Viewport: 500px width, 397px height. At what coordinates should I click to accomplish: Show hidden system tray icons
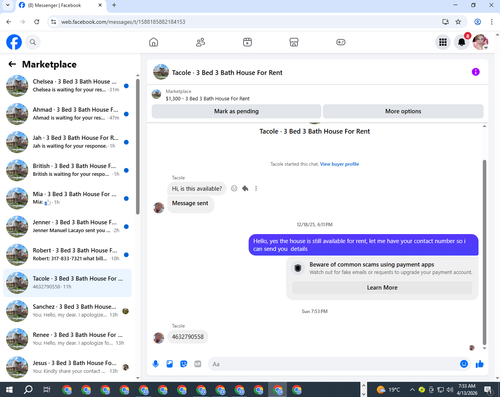412,389
